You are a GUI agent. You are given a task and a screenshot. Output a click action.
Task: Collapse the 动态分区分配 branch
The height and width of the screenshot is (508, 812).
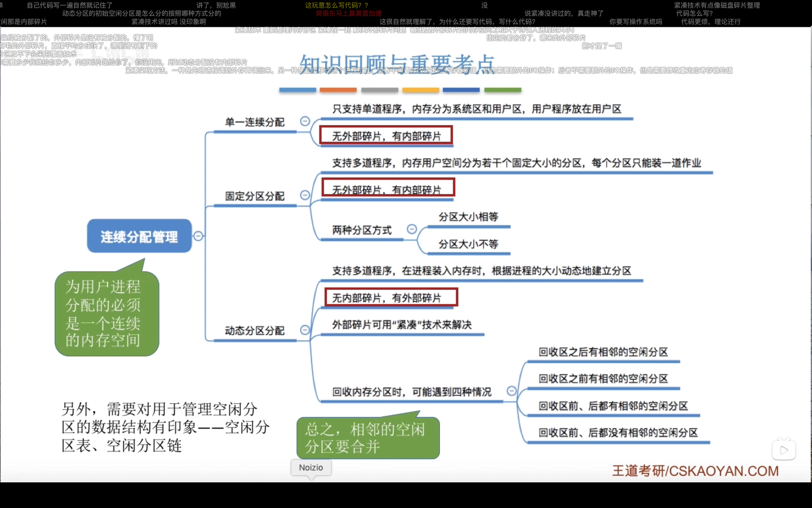[x=305, y=329]
